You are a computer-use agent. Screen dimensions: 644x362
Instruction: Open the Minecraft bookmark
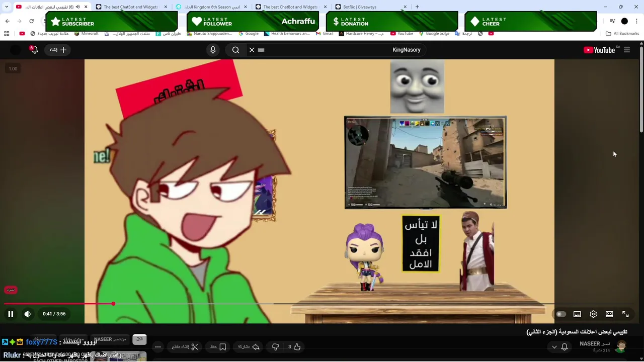pyautogui.click(x=87, y=34)
